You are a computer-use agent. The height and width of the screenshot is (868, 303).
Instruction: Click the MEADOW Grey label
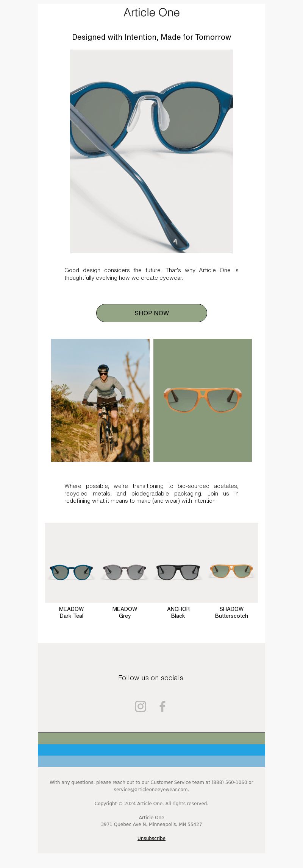125,612
